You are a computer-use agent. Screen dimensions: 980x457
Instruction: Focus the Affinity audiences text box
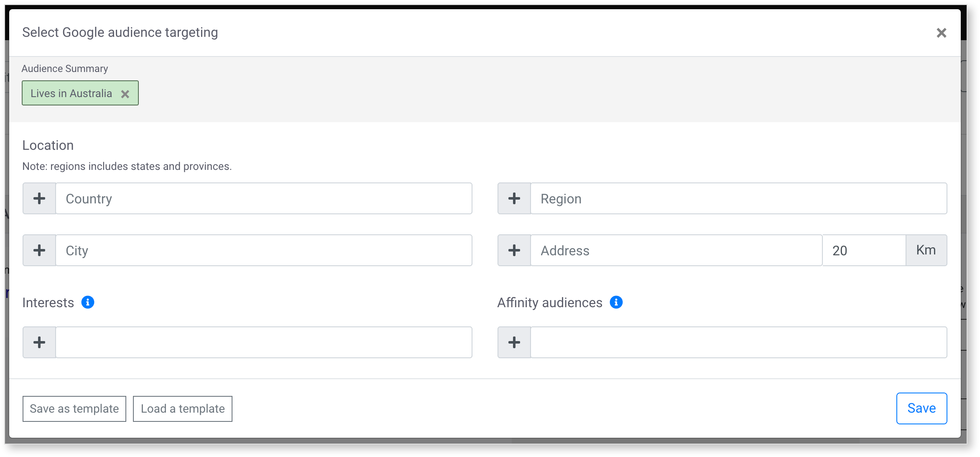pyautogui.click(x=739, y=342)
